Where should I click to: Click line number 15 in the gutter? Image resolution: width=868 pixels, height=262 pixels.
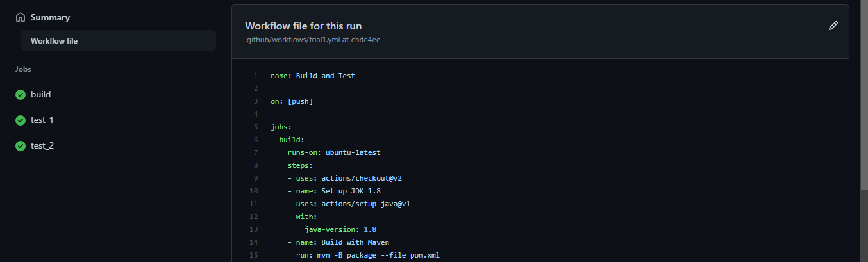click(254, 255)
